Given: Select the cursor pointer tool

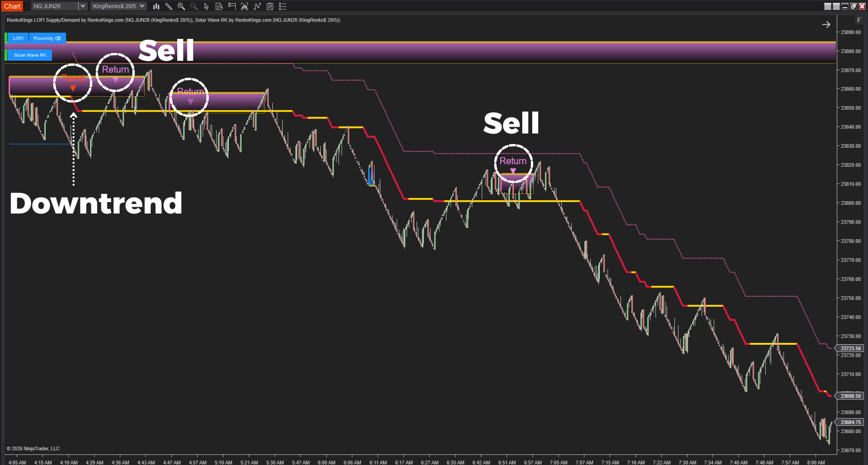Looking at the screenshot, I should coord(206,6).
